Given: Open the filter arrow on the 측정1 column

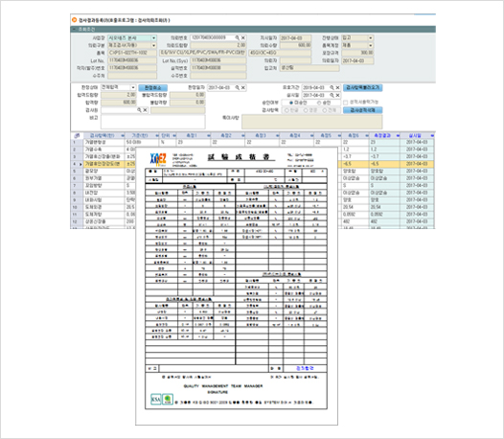Looking at the screenshot, I should 208,136.
